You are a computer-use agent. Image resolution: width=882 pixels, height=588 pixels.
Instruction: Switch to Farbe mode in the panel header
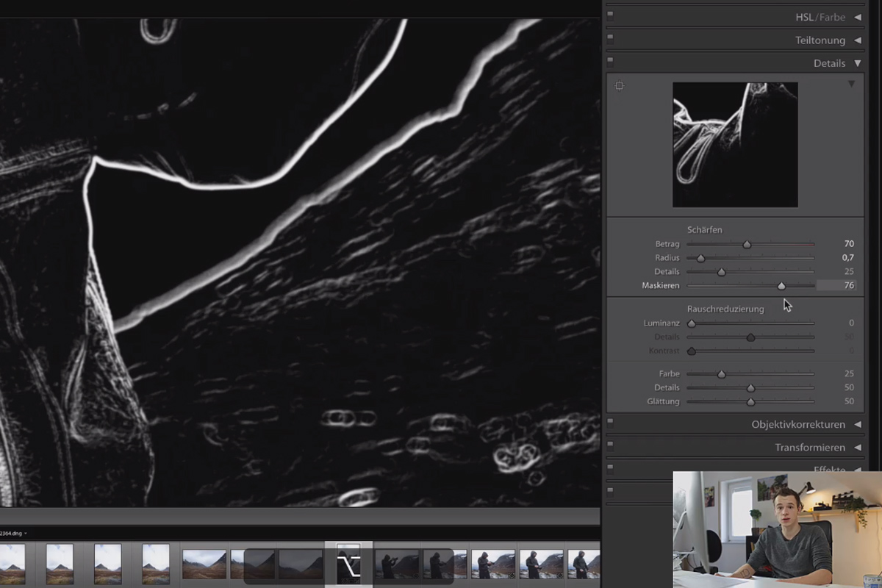pyautogui.click(x=833, y=17)
